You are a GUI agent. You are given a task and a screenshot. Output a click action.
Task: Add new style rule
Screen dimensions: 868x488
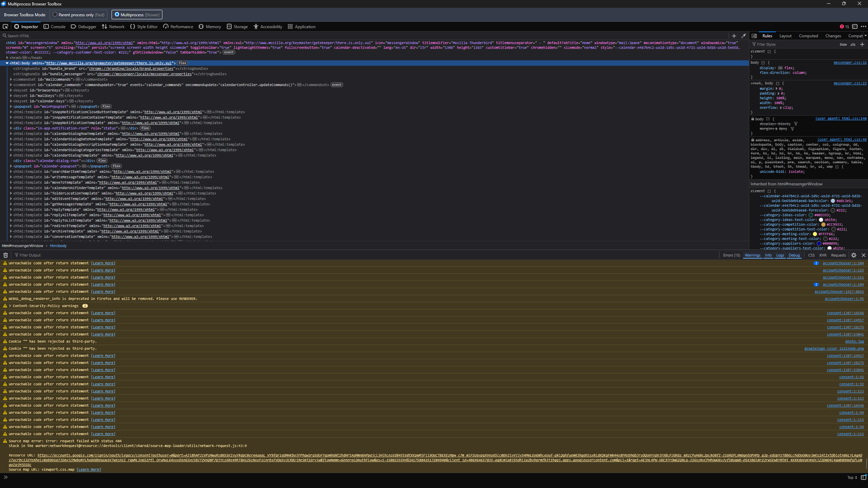(862, 44)
